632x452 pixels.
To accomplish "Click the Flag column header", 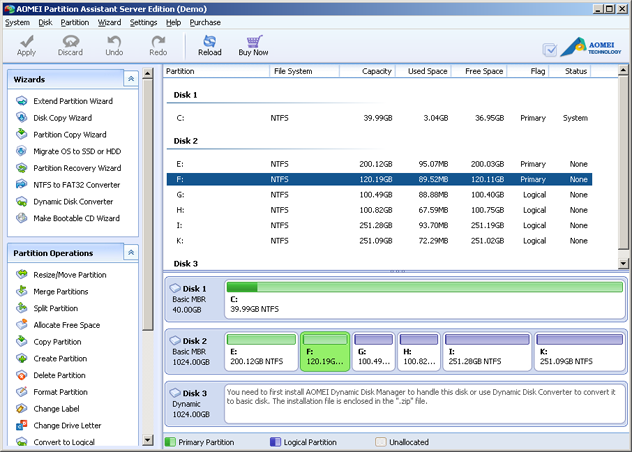I will (528, 71).
